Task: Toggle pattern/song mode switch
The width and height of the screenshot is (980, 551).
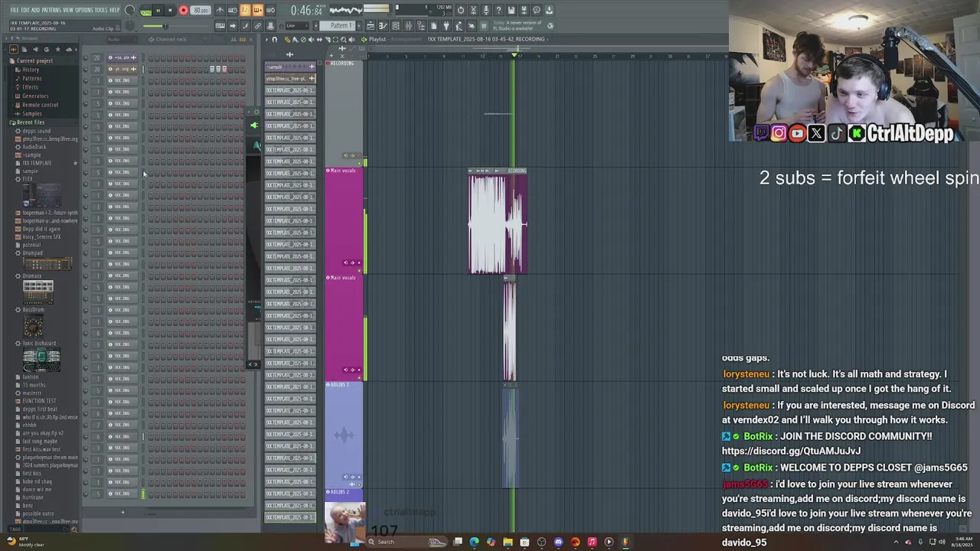Action: pyautogui.click(x=145, y=10)
